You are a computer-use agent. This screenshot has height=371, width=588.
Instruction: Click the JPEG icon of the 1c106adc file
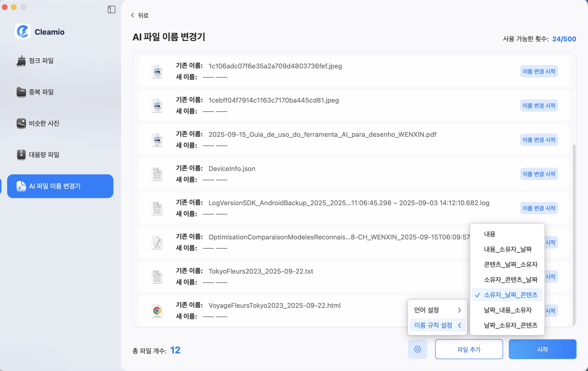[x=157, y=71]
